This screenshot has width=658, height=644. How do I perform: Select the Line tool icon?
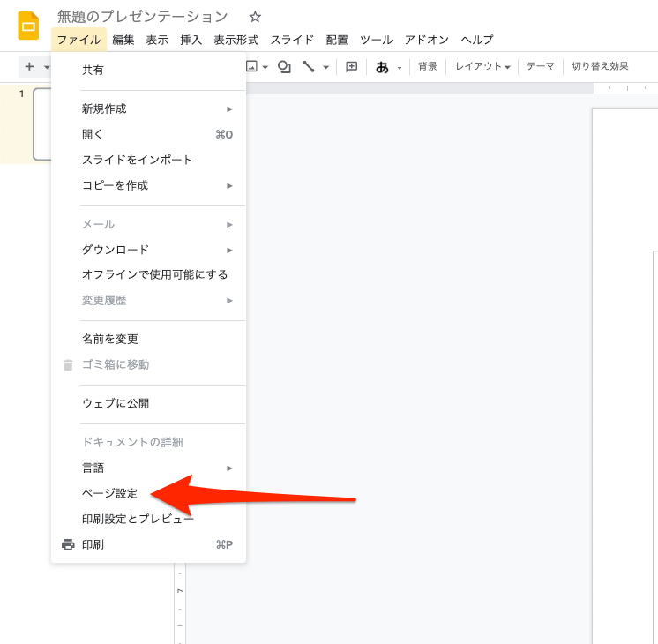(309, 66)
